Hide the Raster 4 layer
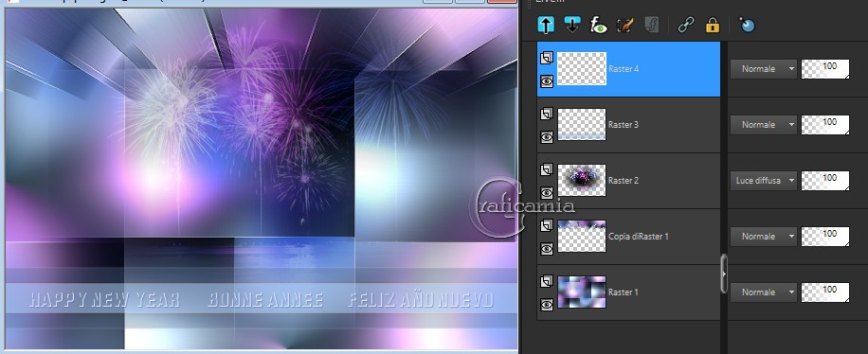Image resolution: width=868 pixels, height=354 pixels. (547, 81)
